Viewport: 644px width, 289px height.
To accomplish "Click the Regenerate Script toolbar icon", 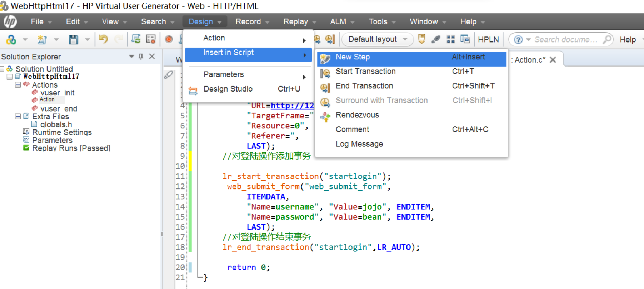I will point(136,39).
